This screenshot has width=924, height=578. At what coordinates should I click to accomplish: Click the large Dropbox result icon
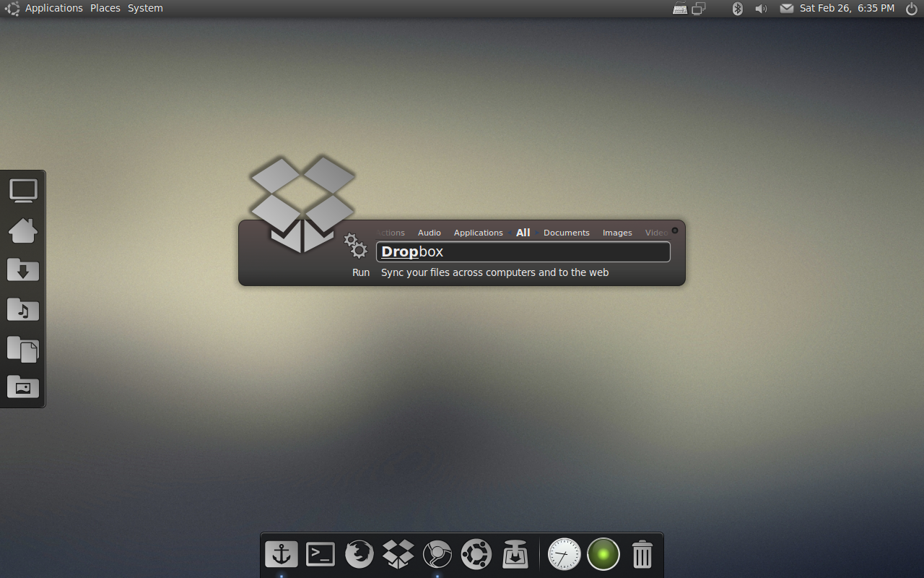302,204
